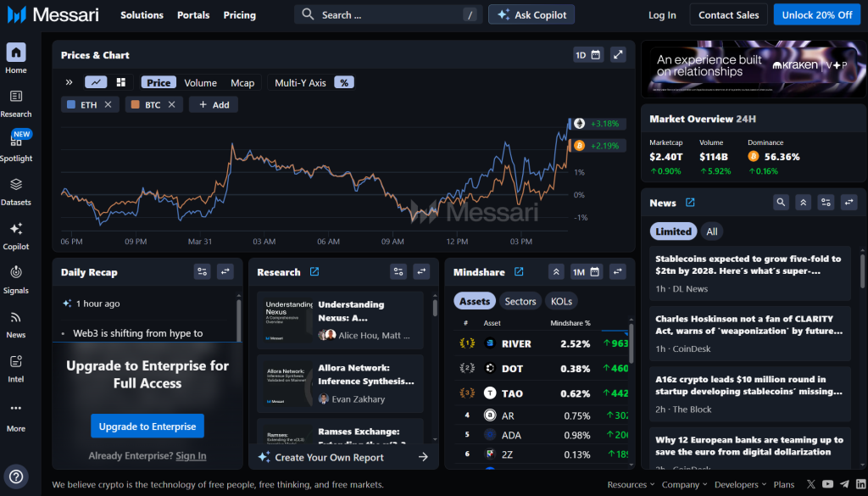Click the blue ETH color swatch
Image resolution: width=868 pixels, height=496 pixels.
[71, 104]
